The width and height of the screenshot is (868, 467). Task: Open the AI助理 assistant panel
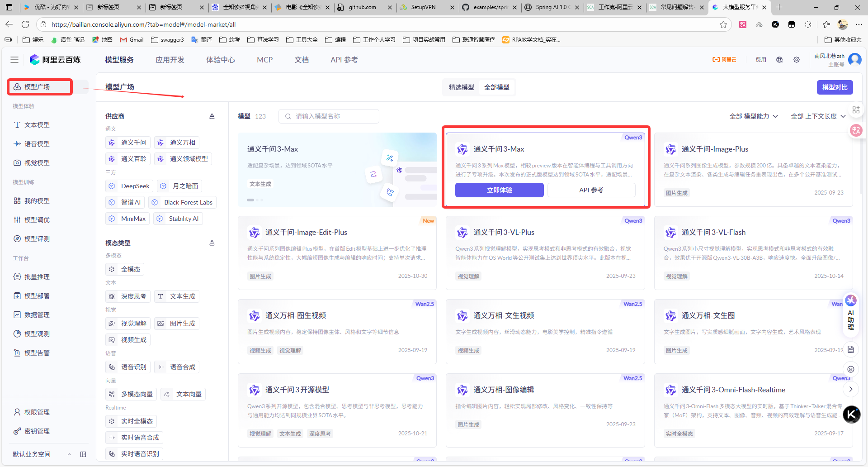[851, 314]
